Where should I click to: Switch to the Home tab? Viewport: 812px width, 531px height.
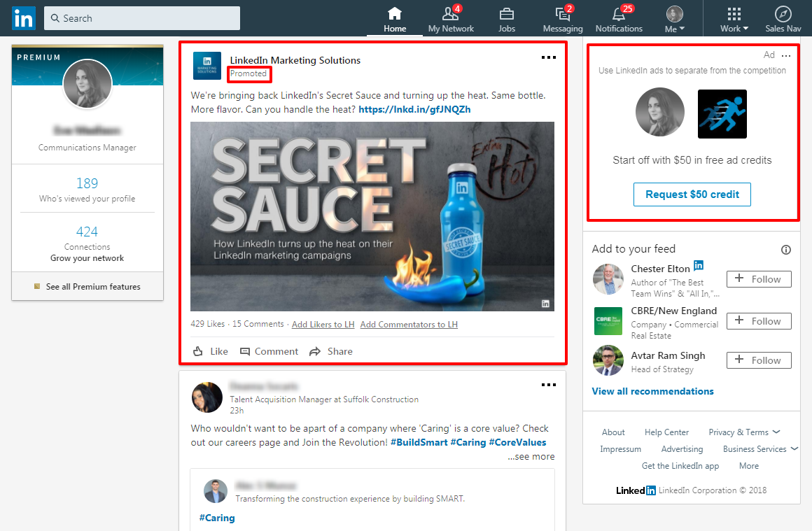tap(394, 17)
